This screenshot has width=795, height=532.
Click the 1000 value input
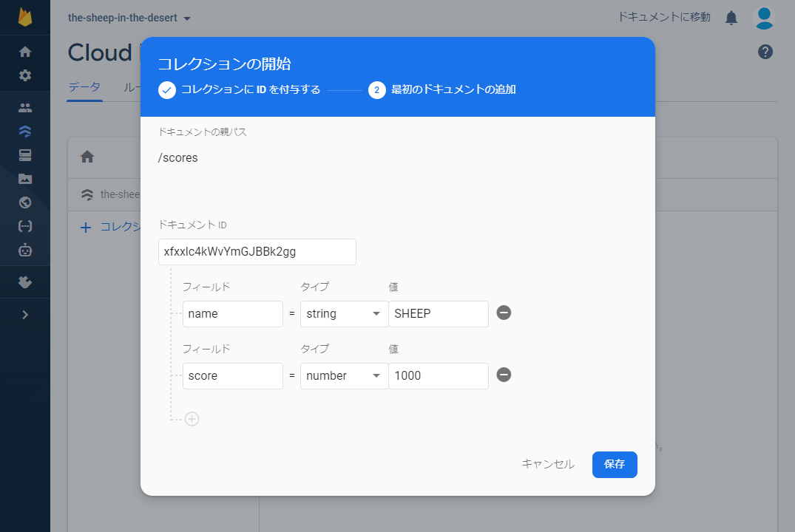tap(439, 376)
